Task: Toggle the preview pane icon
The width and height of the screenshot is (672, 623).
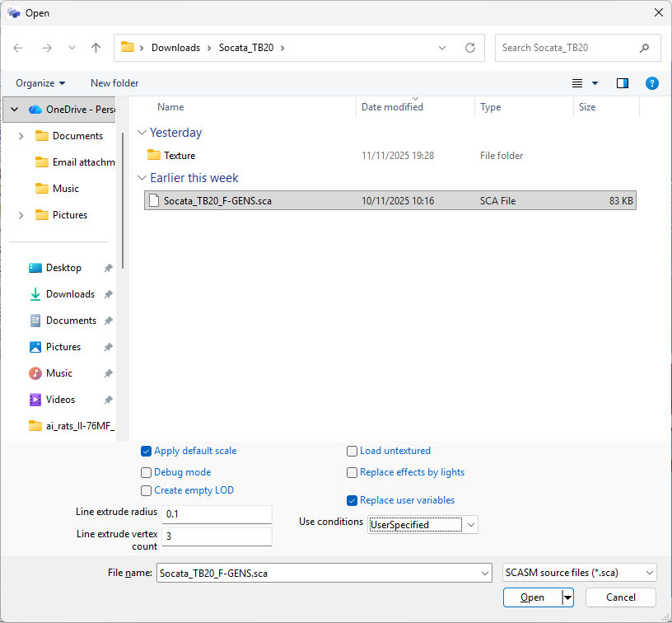Action: pyautogui.click(x=623, y=83)
